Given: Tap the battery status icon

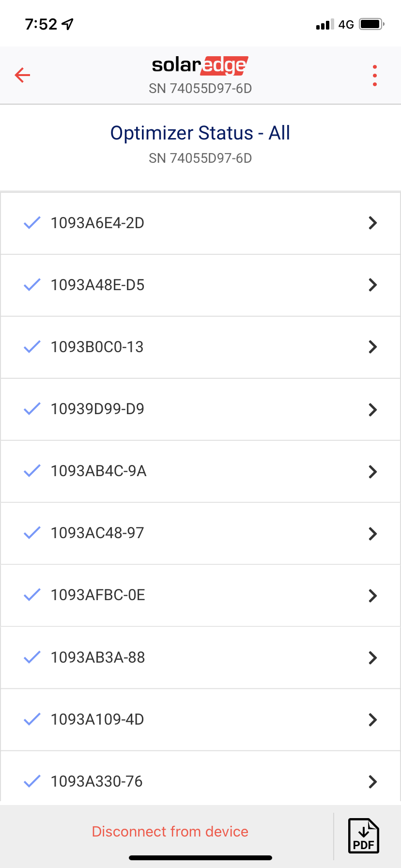Looking at the screenshot, I should pyautogui.click(x=371, y=24).
